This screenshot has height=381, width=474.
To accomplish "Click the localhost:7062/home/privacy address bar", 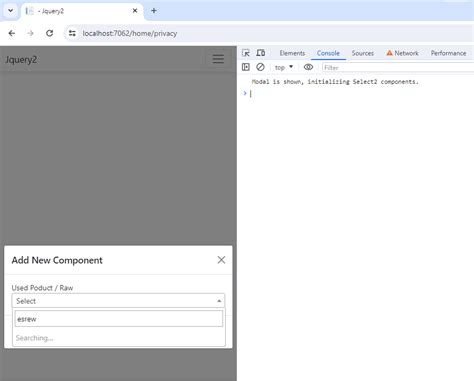I will pyautogui.click(x=130, y=33).
